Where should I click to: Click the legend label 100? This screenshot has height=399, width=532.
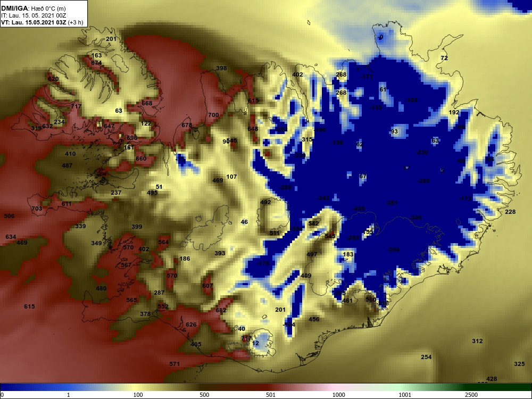[138, 395]
